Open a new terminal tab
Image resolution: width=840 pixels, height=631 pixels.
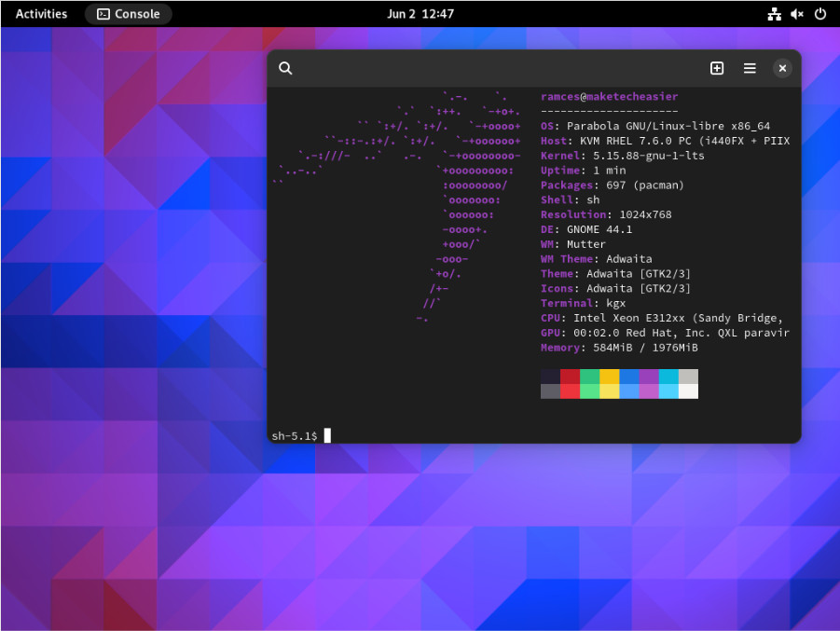(x=717, y=68)
